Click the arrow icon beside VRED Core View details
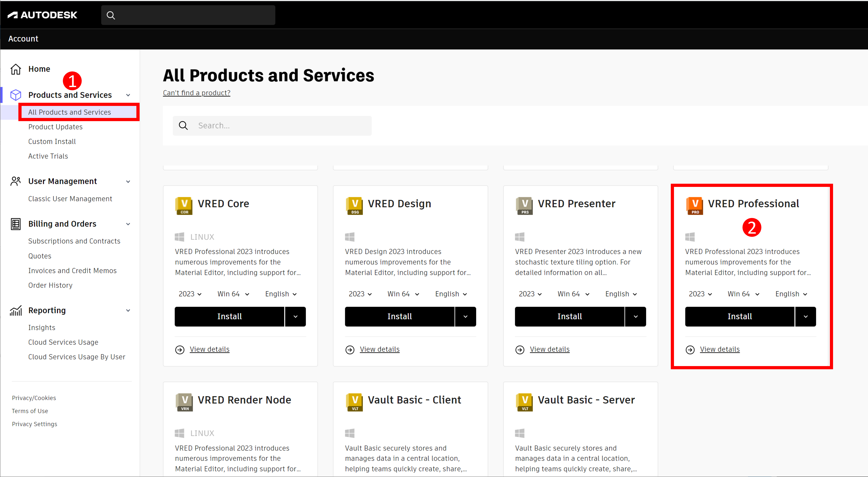The image size is (868, 477). click(180, 350)
